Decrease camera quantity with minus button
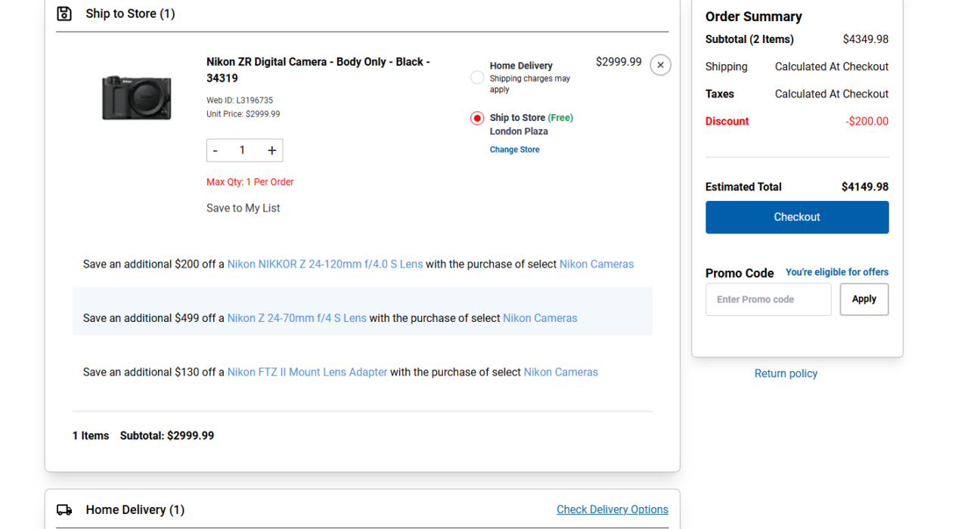Image resolution: width=980 pixels, height=529 pixels. click(216, 150)
